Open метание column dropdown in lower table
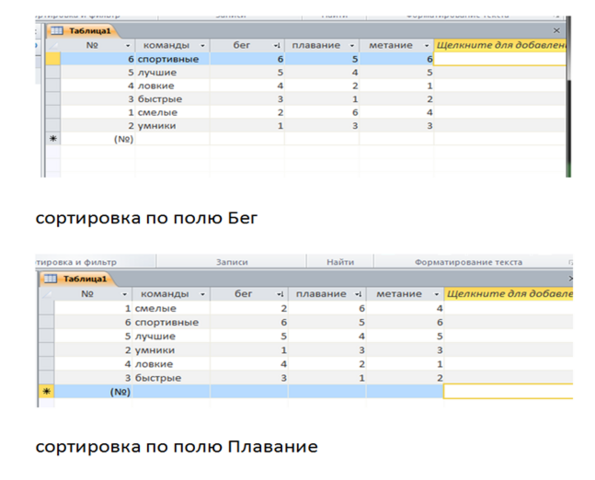 (436, 294)
